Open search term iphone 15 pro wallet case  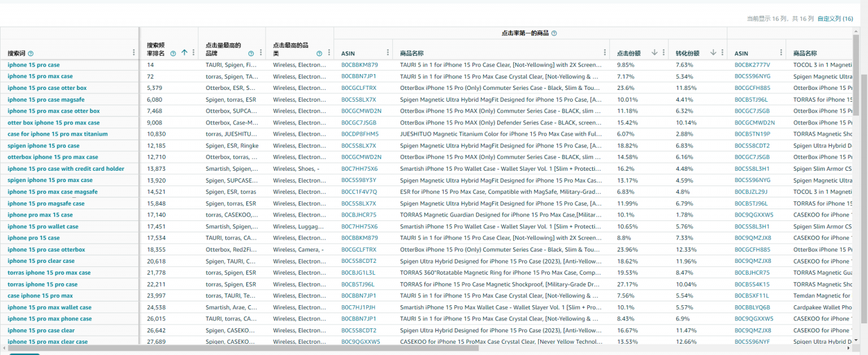point(43,226)
